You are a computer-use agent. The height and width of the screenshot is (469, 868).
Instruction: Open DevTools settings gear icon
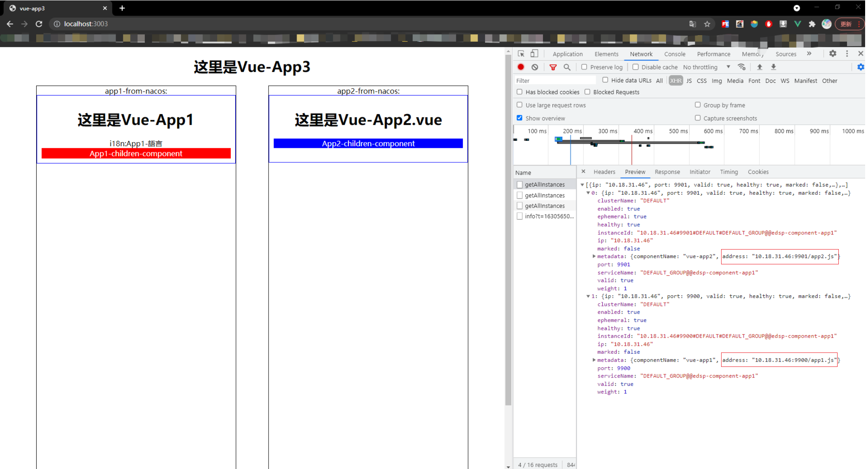click(x=832, y=54)
